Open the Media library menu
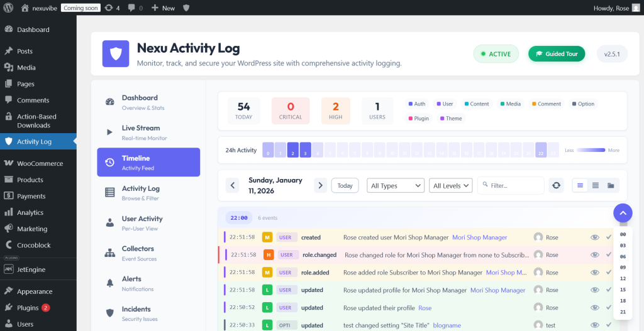The image size is (644, 331). [38, 68]
